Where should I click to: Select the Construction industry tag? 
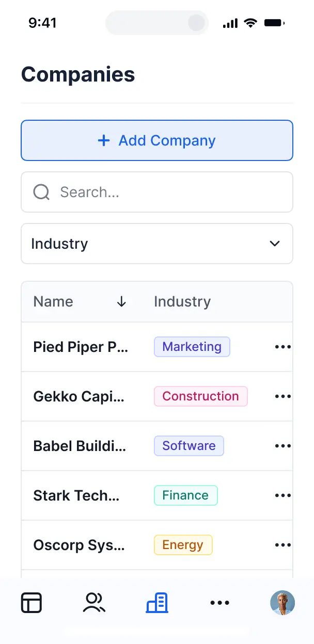[200, 396]
